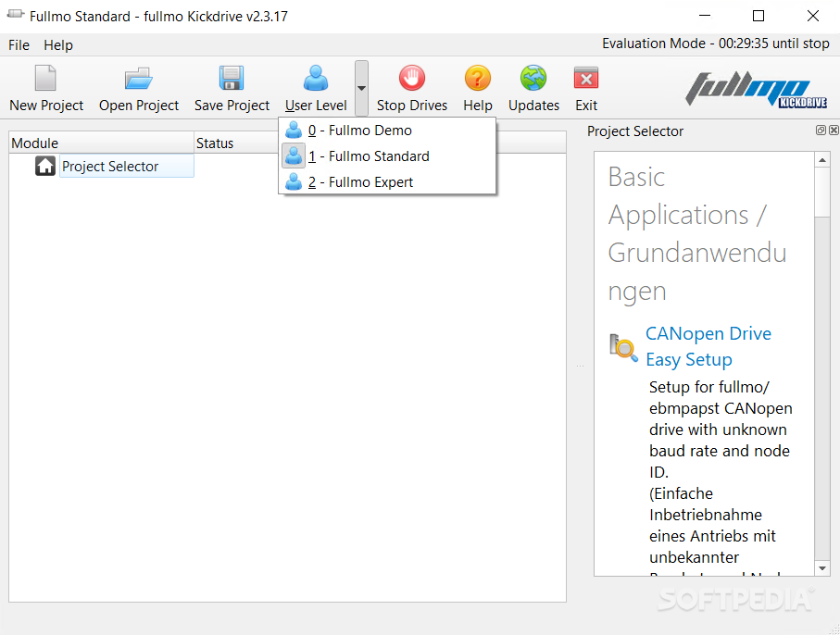Click the scroll up arrow in Project Selector panel
This screenshot has height=635, width=840.
coord(821,159)
